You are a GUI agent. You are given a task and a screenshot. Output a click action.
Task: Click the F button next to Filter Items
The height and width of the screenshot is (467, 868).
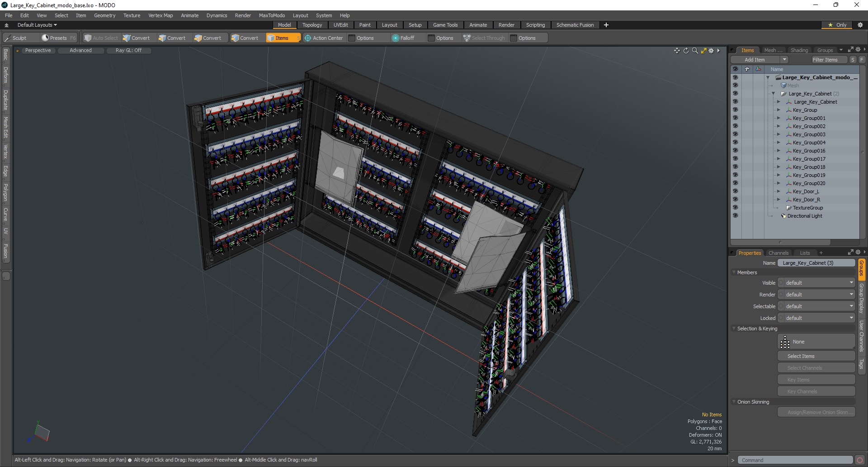click(862, 60)
